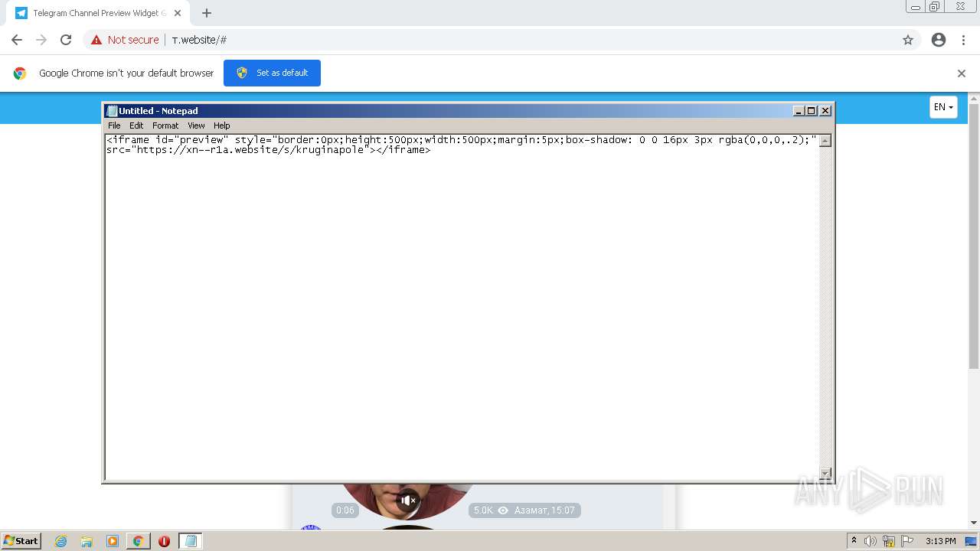Open volume speaker tray icon
The height and width of the screenshot is (551, 980).
click(871, 541)
